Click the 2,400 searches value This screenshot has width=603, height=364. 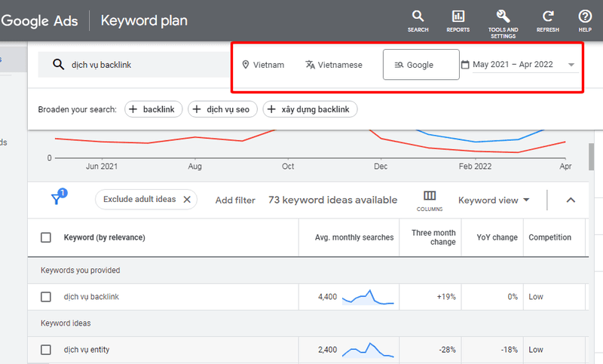pos(327,350)
